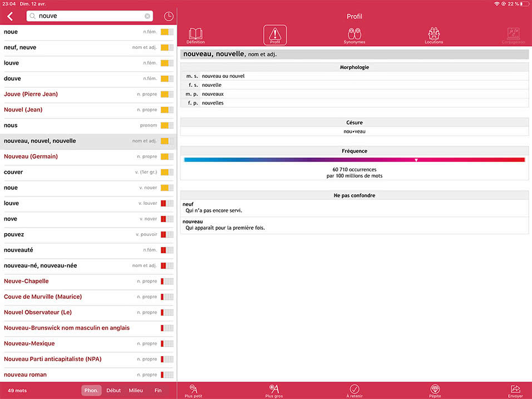Image resolution: width=532 pixels, height=399 pixels.
Task: Click the magnifier icon in search box
Action: pos(32,16)
